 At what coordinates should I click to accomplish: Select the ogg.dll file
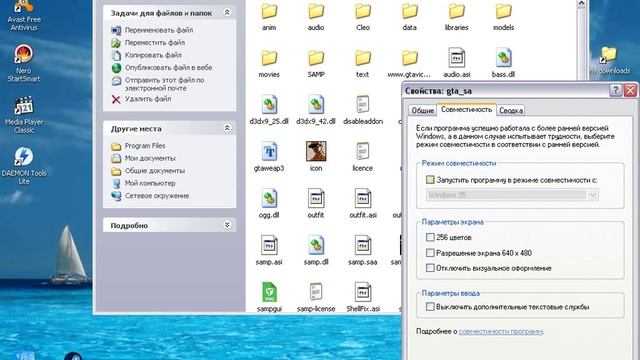pyautogui.click(x=269, y=204)
